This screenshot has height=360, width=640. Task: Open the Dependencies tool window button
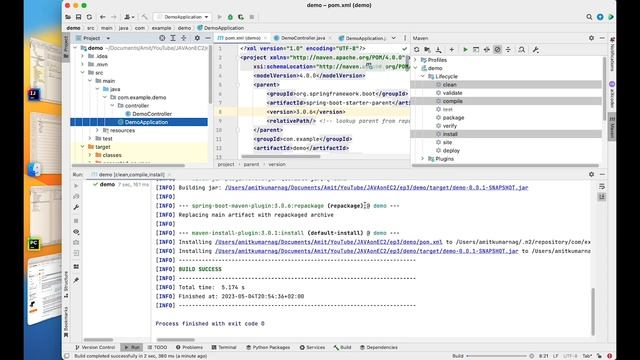[x=378, y=347]
